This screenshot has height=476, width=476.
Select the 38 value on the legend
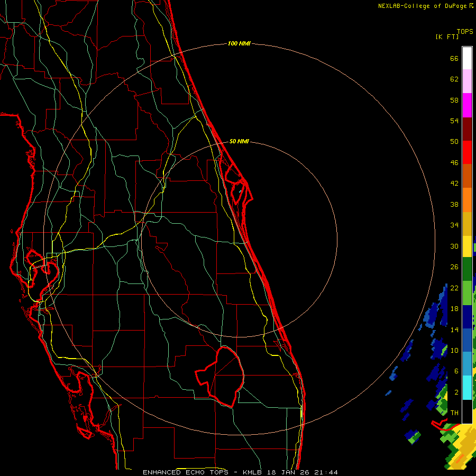click(454, 205)
